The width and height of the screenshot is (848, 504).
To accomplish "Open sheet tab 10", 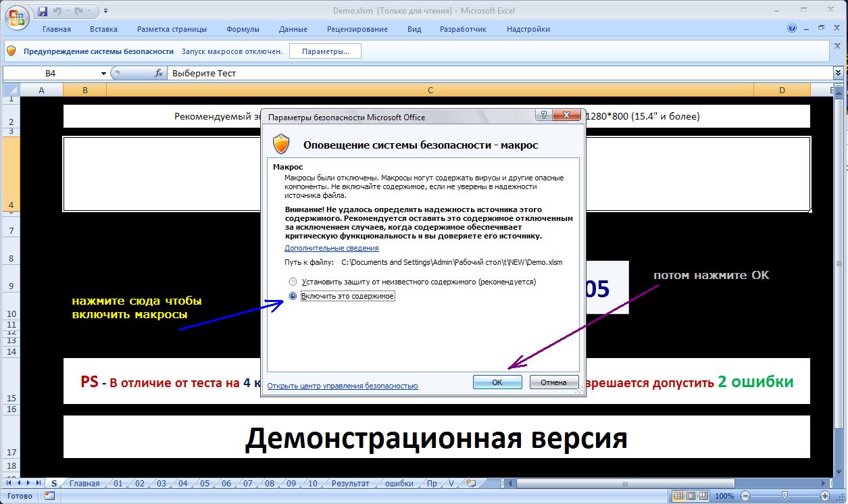I will 313,484.
